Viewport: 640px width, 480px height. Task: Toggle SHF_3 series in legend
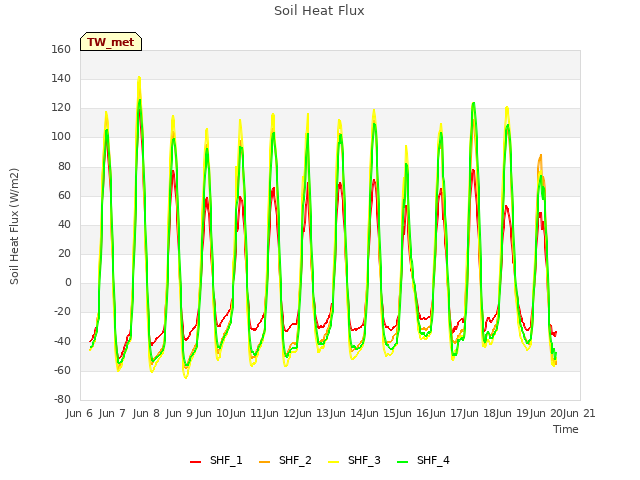pyautogui.click(x=354, y=460)
